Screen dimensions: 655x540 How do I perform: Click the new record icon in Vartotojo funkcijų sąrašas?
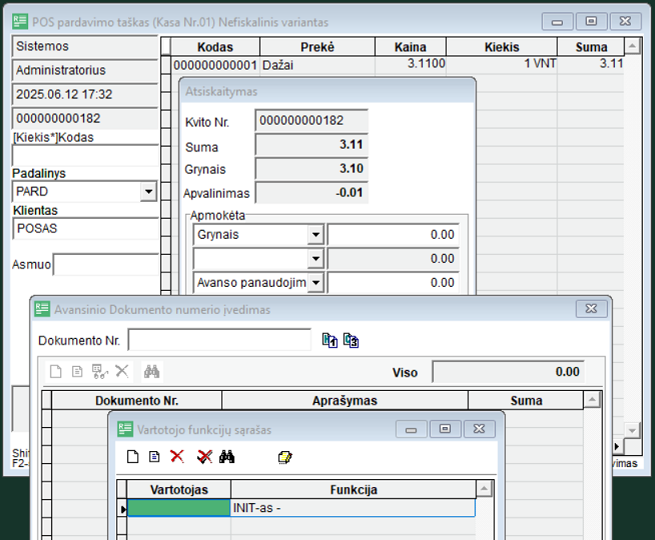(132, 456)
